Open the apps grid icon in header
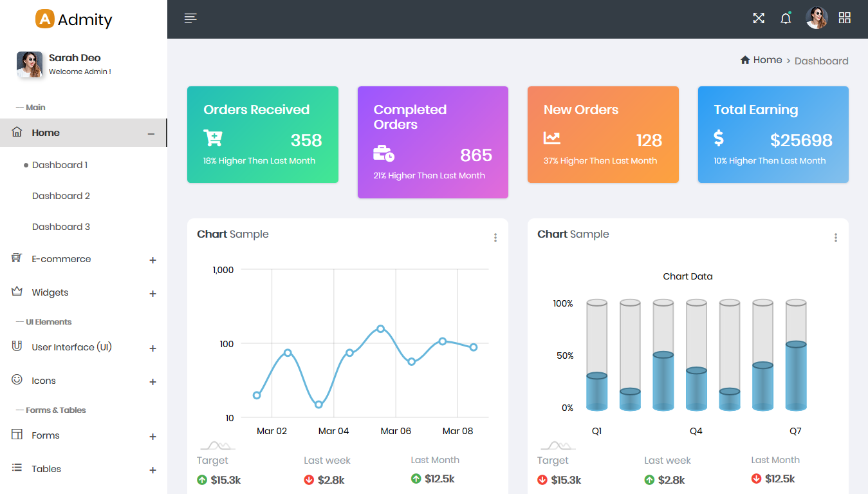This screenshot has height=494, width=868. [x=845, y=18]
